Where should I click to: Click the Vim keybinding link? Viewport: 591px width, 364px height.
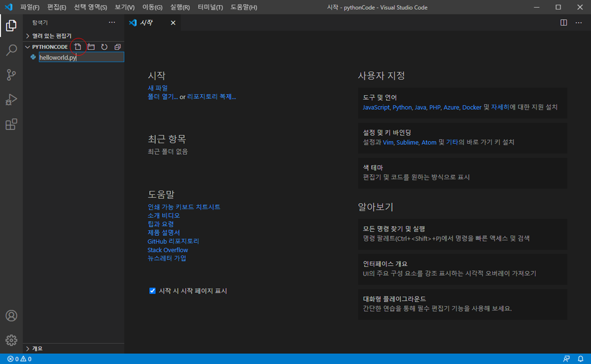coord(388,142)
